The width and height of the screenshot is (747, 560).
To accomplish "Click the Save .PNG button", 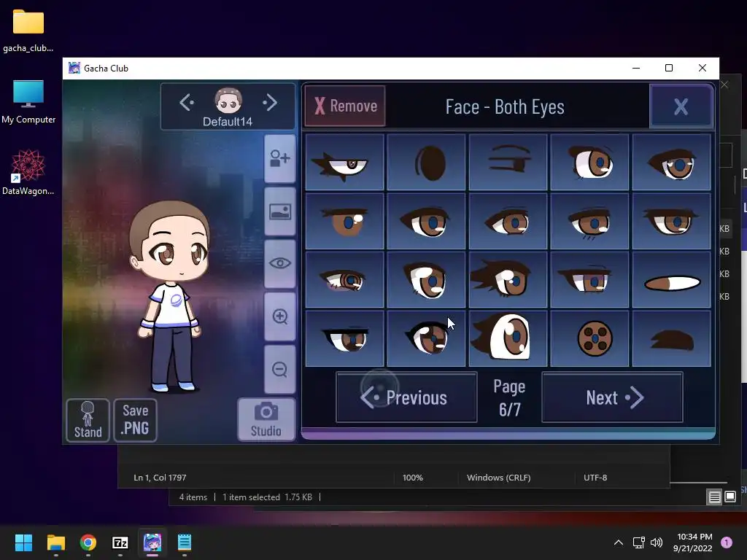I will (x=135, y=420).
